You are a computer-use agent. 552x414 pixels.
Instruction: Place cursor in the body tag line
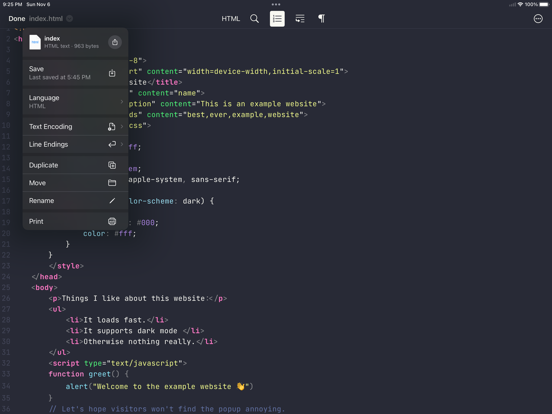point(44,288)
